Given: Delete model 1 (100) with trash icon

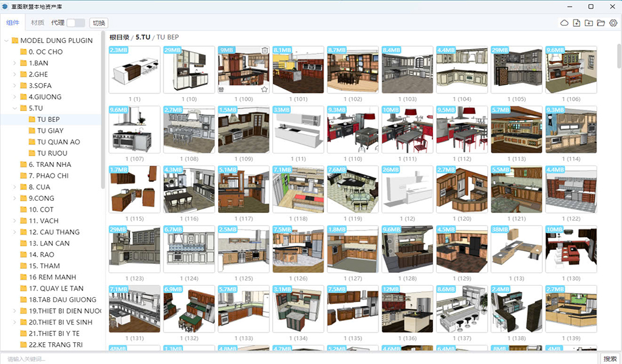Looking at the screenshot, I should [x=265, y=50].
